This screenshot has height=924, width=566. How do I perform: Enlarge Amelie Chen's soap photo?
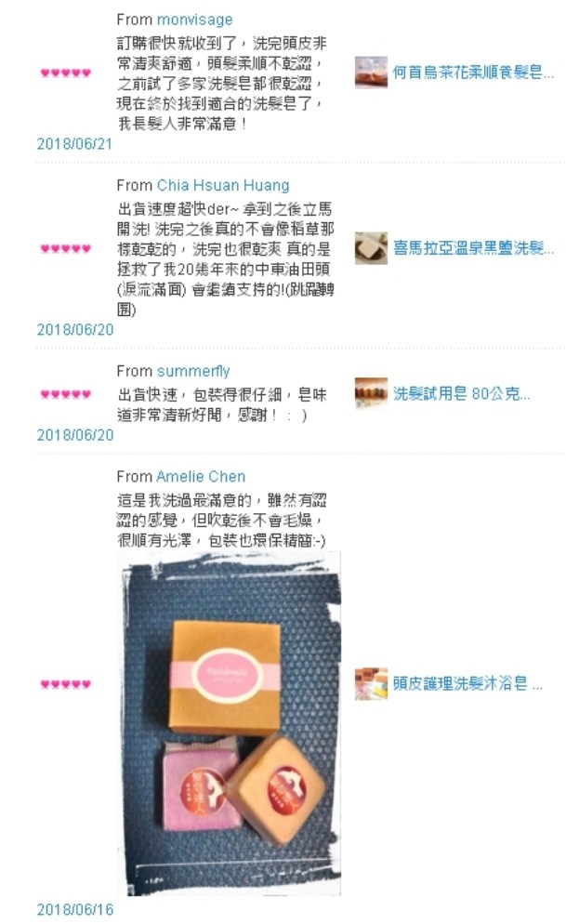[x=230, y=723]
